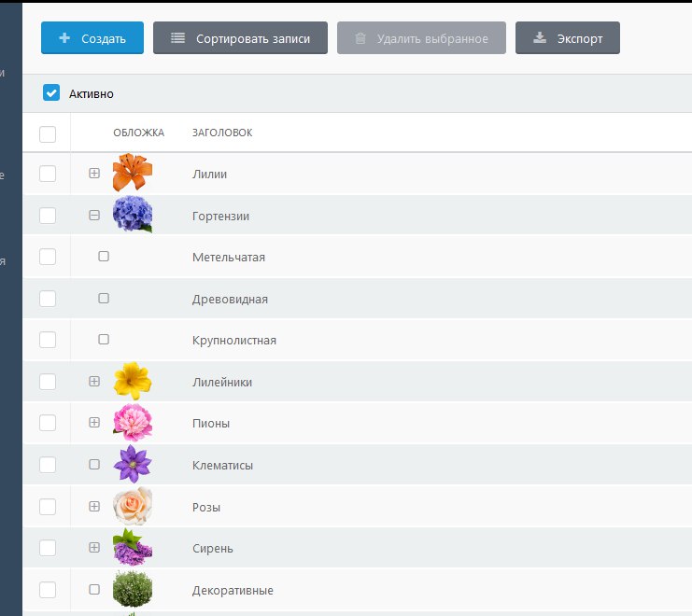Click the tree node icon beside Метельчатая
Image resolution: width=692 pixels, height=616 pixels.
pos(104,256)
